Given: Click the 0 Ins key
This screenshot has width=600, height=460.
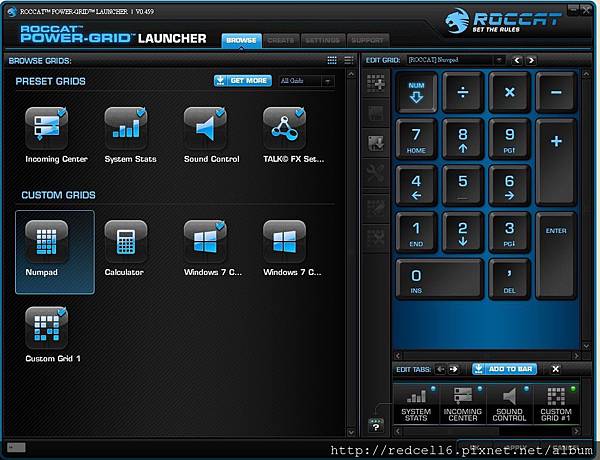Looking at the screenshot, I should 440,279.
